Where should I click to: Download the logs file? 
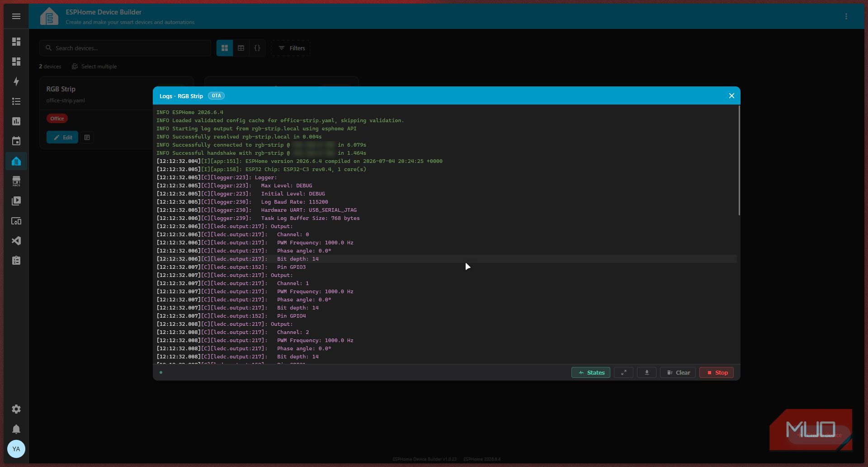(646, 372)
